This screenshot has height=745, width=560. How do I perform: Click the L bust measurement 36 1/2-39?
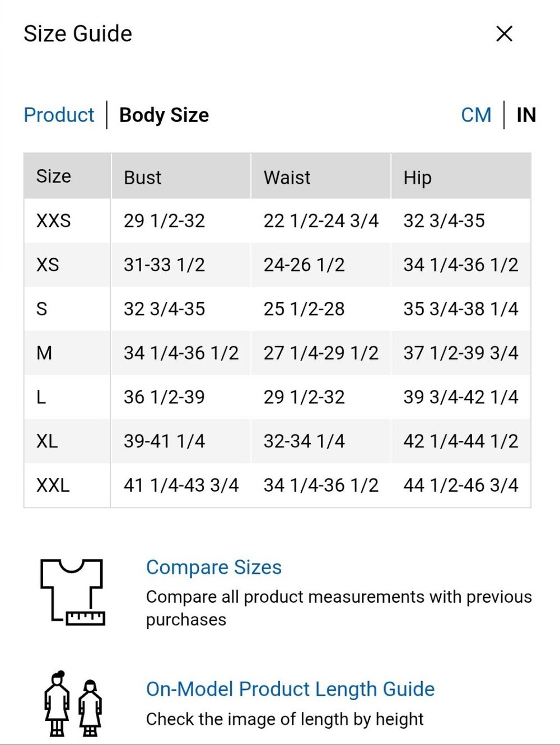pos(164,397)
